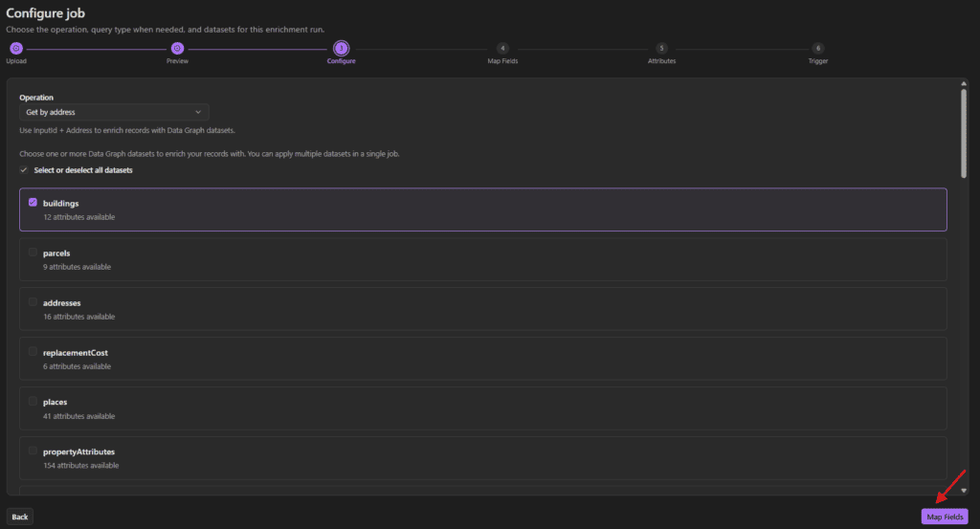Screen dimensions: 980x529
Task: Go to the Upload step label
Action: pyautogui.click(x=16, y=61)
